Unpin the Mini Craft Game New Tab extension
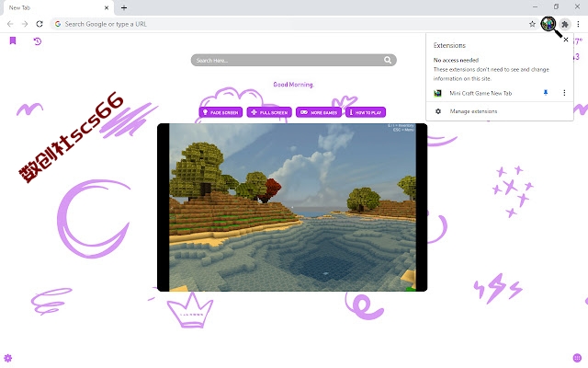588x368 pixels. 546,93
